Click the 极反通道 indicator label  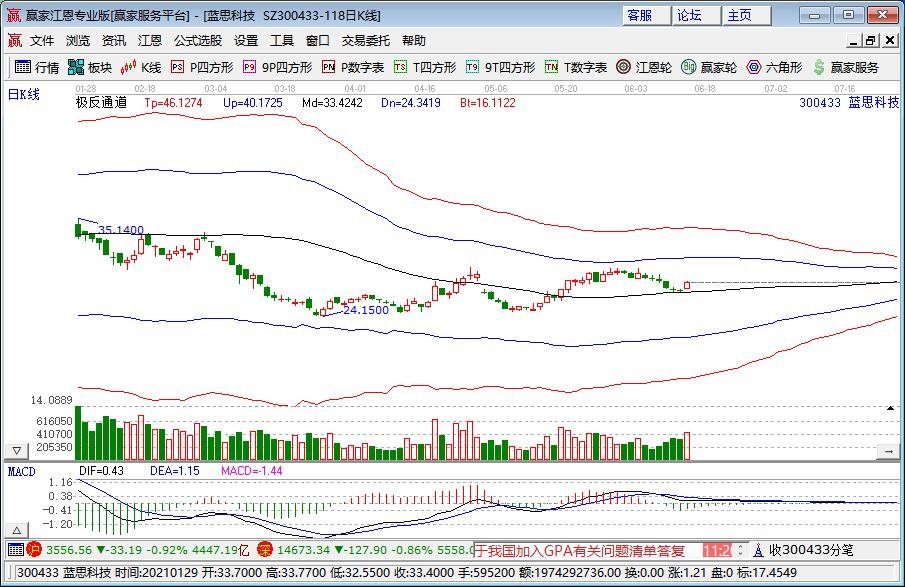102,103
